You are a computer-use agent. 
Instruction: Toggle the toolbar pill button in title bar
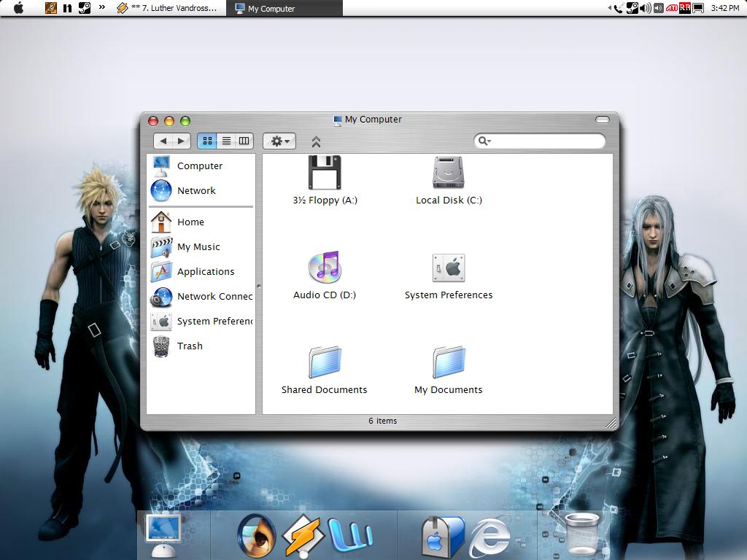tap(602, 120)
